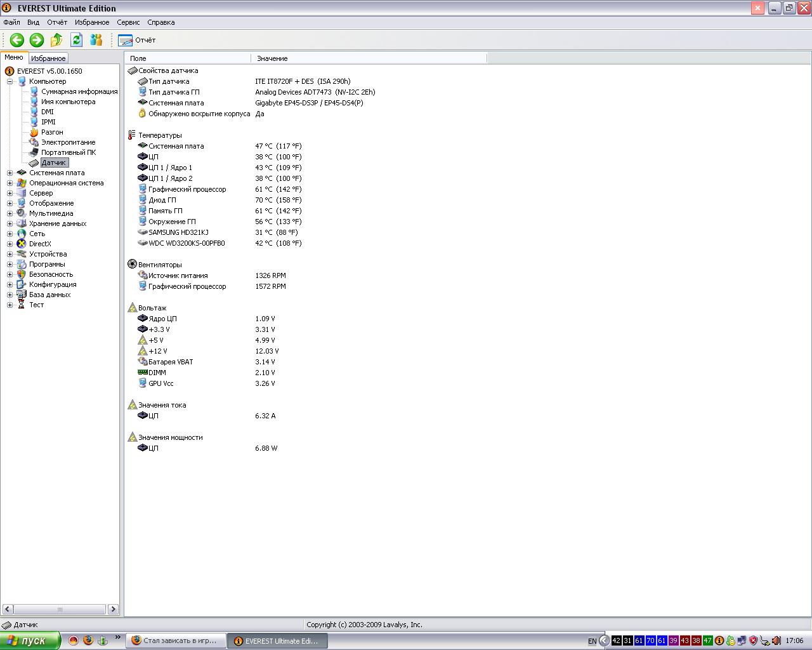Show more Quick Launch items via the chevron
The image size is (812, 650).
117,637
